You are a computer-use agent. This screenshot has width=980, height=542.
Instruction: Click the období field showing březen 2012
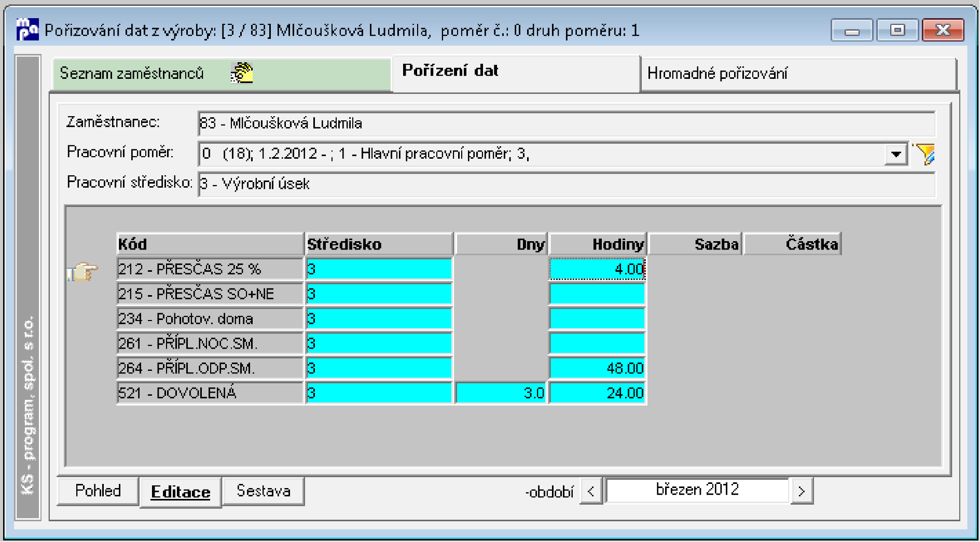pyautogui.click(x=697, y=490)
